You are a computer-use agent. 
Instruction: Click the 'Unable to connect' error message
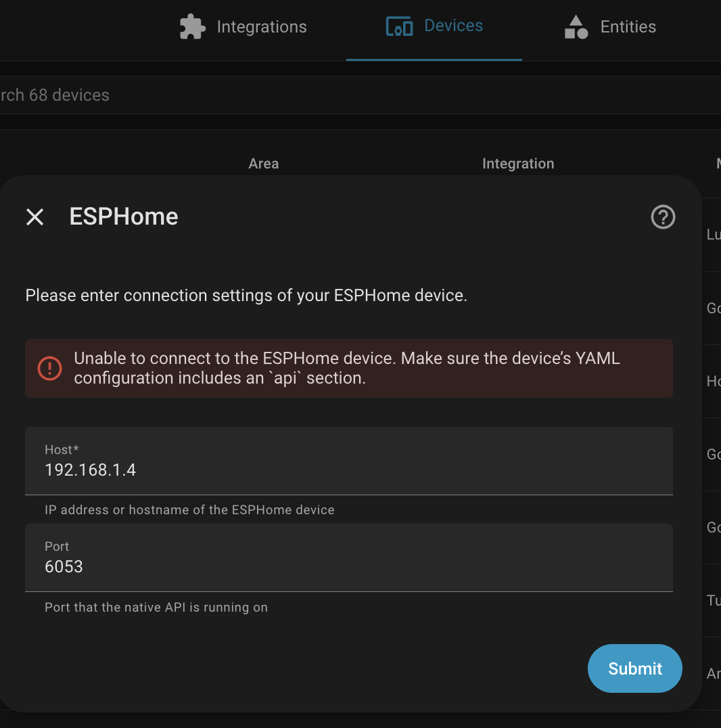click(x=346, y=368)
